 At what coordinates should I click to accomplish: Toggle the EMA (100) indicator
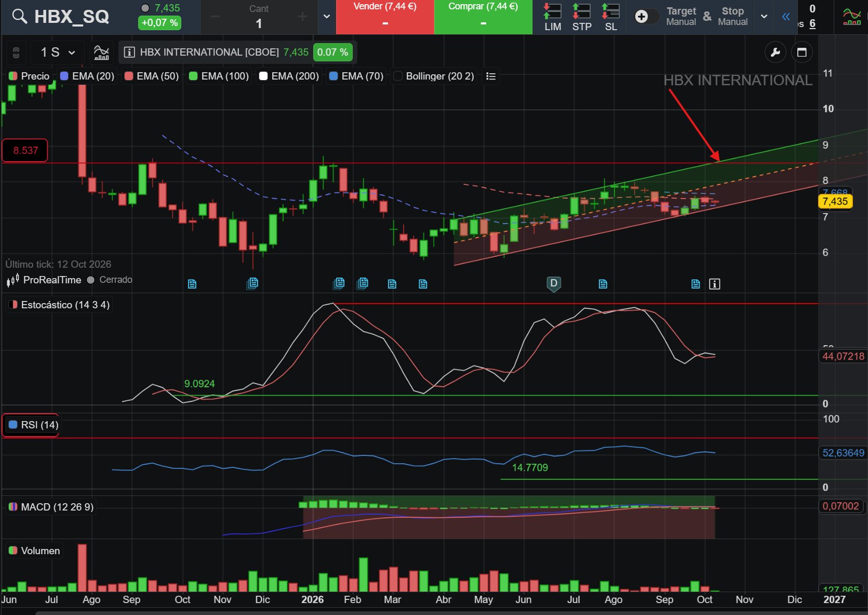coord(219,76)
